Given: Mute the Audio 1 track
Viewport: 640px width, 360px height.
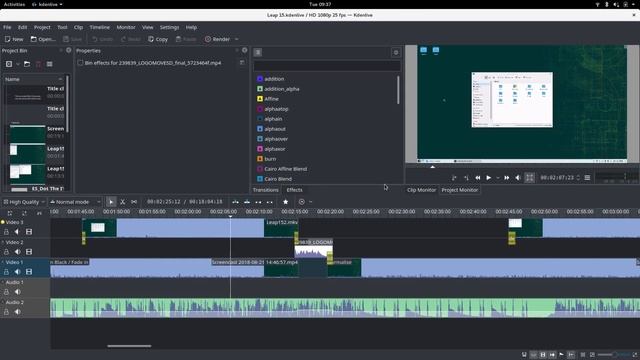Looking at the screenshot, I should point(17,292).
